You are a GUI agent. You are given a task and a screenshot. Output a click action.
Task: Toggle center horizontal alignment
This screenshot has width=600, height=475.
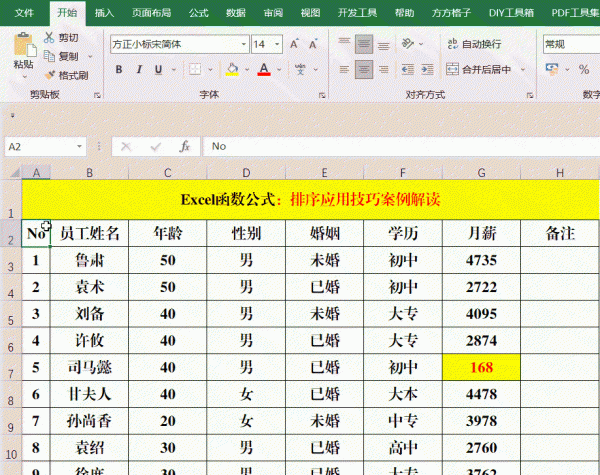[364, 69]
